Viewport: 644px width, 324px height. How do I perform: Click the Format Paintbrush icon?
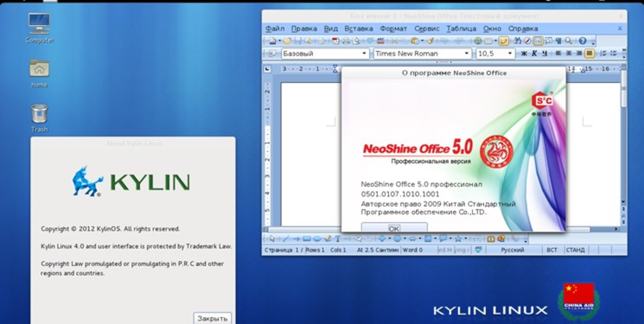(430, 41)
